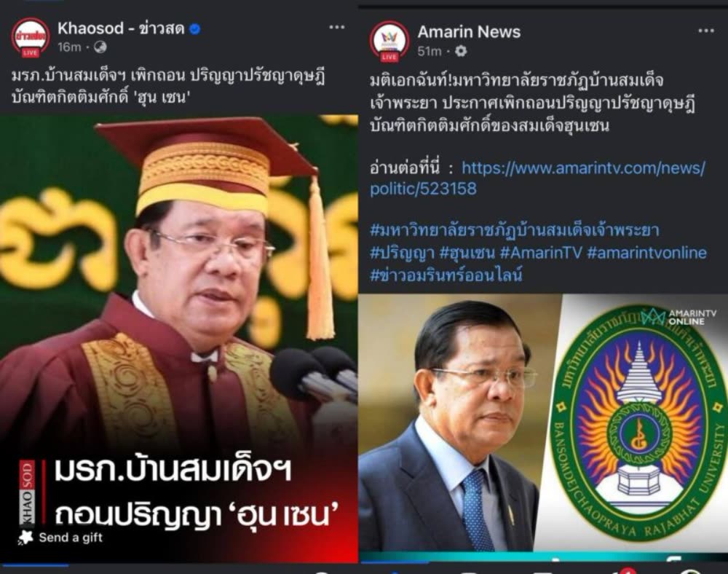The width and height of the screenshot is (728, 574).
Task: Open Khaosod post three-dots menu
Action: click(x=336, y=28)
